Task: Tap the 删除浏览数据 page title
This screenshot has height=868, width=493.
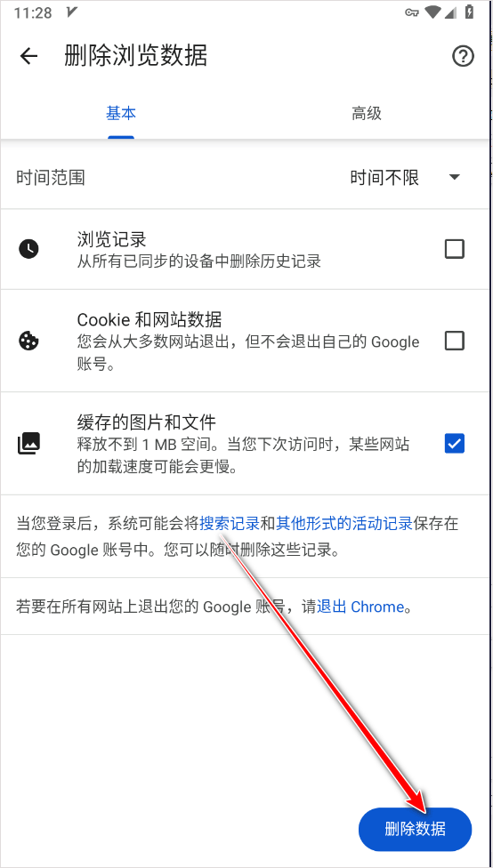Action: [x=136, y=56]
